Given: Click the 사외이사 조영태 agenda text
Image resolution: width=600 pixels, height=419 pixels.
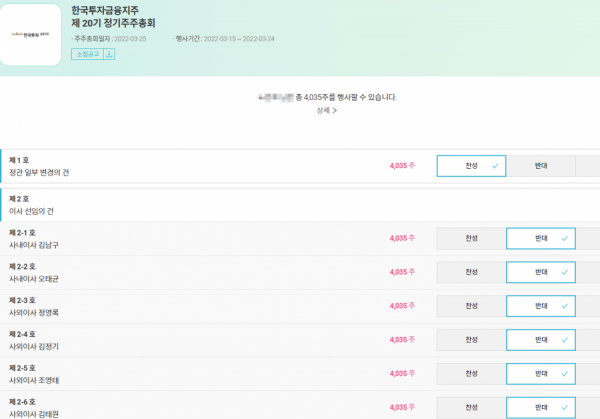Looking at the screenshot, I should (34, 381).
